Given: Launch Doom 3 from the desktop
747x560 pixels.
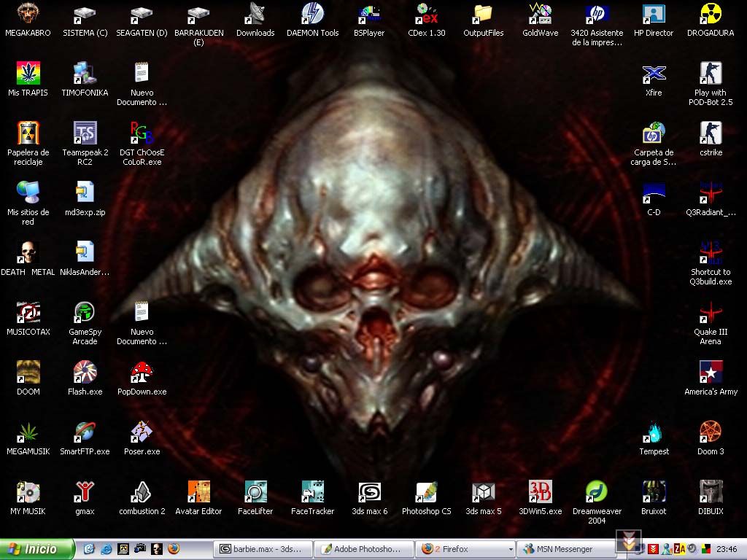Looking at the screenshot, I should (x=711, y=432).
